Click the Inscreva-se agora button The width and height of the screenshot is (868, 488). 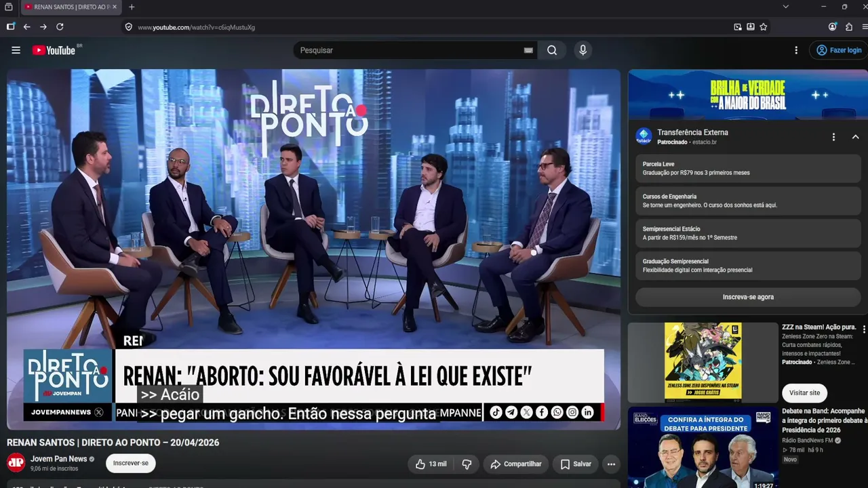click(748, 297)
